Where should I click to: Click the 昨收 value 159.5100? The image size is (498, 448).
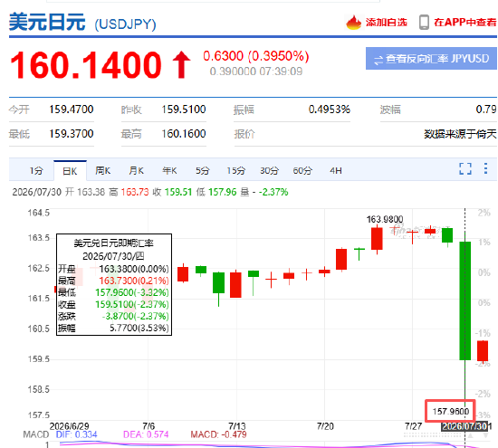pos(184,110)
